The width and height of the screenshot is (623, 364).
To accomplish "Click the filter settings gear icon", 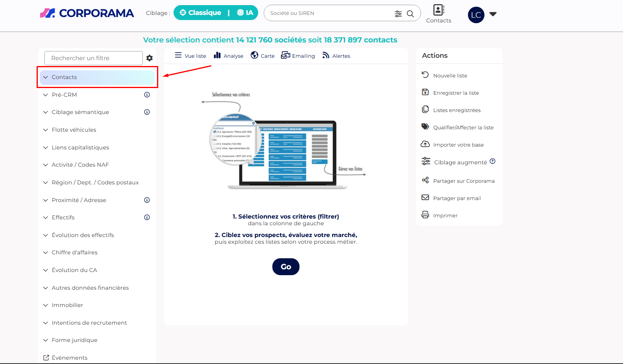I will (150, 58).
